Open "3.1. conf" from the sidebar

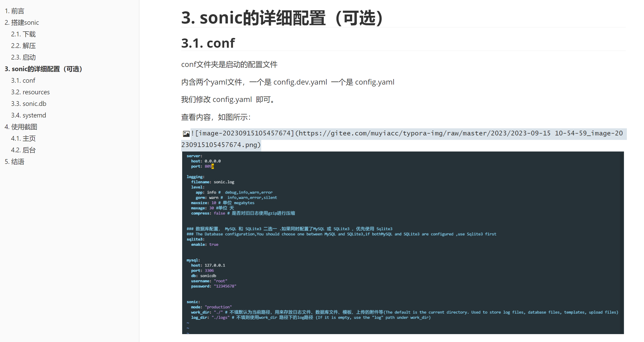(x=23, y=80)
